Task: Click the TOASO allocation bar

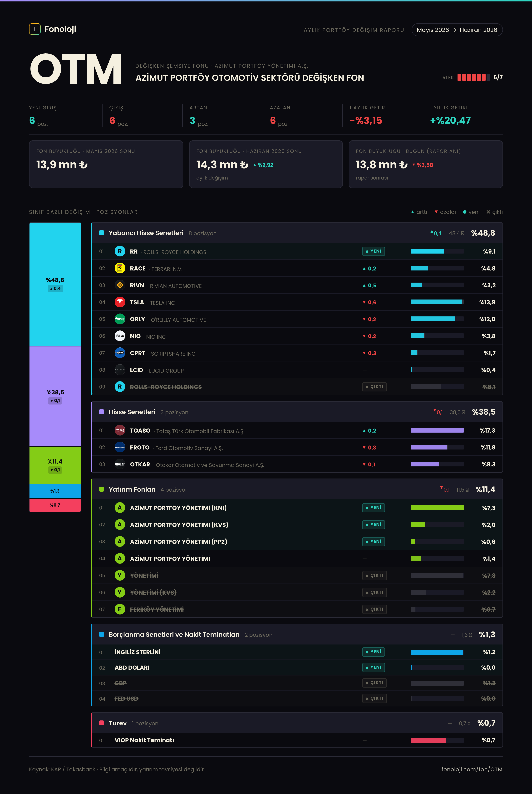Action: 437,430
